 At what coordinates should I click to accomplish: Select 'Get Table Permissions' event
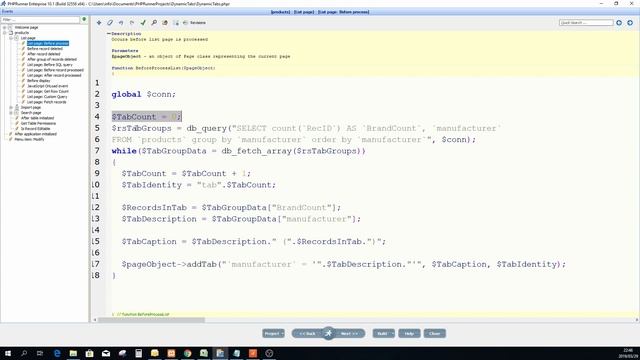38,123
